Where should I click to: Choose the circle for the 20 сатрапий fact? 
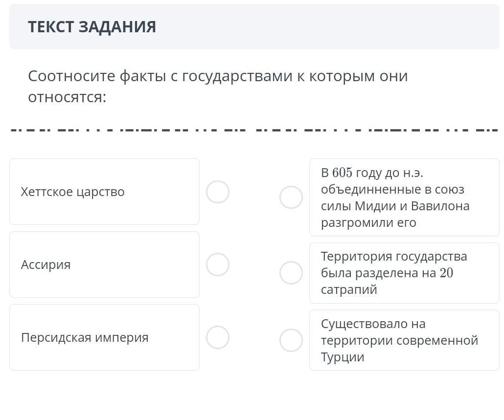pos(291,273)
